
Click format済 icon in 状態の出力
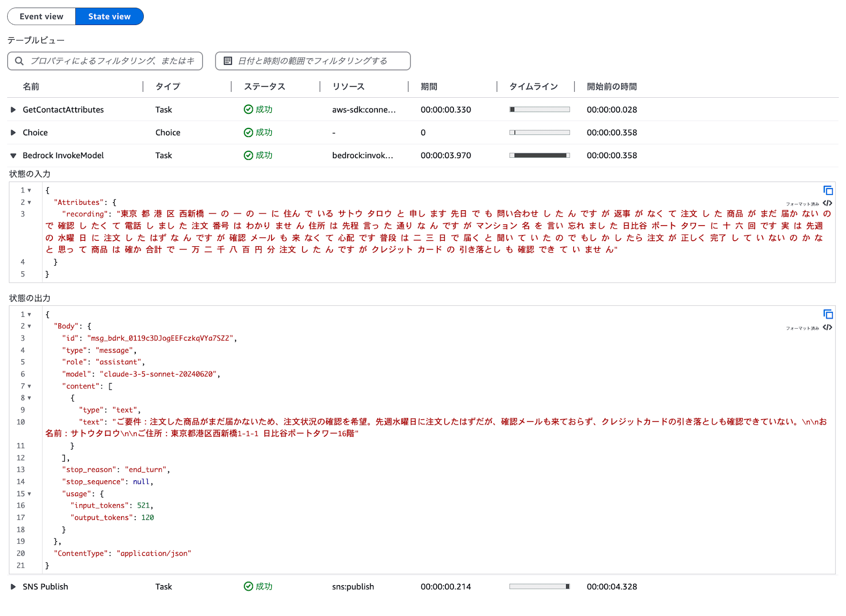pyautogui.click(x=829, y=328)
